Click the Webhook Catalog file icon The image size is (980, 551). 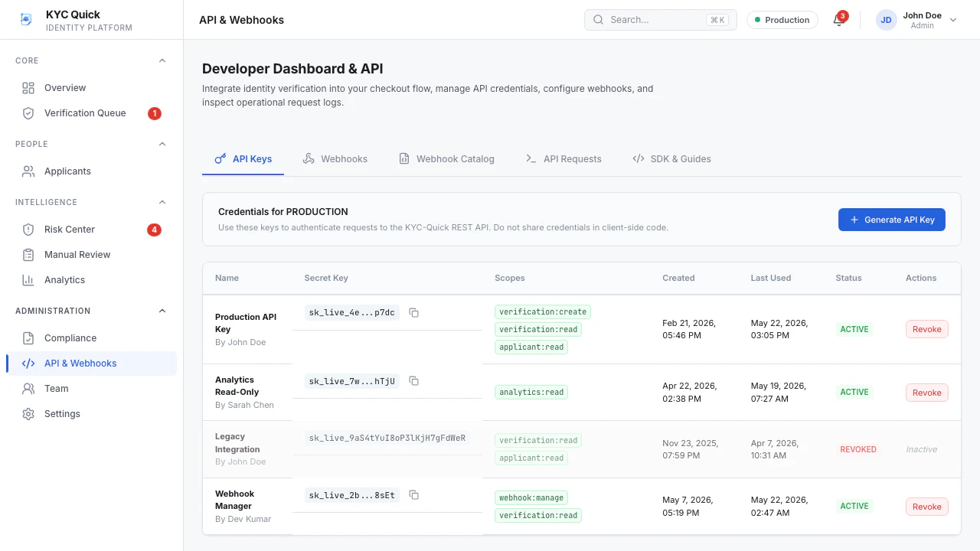click(404, 159)
